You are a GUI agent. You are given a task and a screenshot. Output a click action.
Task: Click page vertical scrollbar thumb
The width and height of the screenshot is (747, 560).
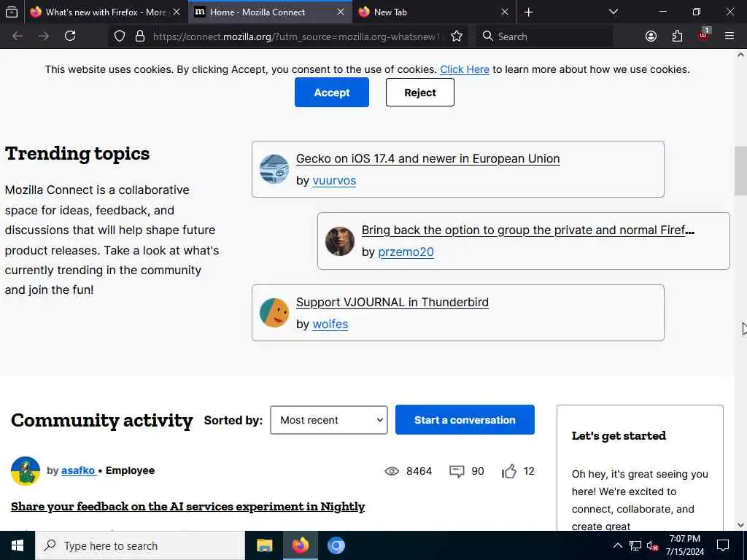click(740, 171)
